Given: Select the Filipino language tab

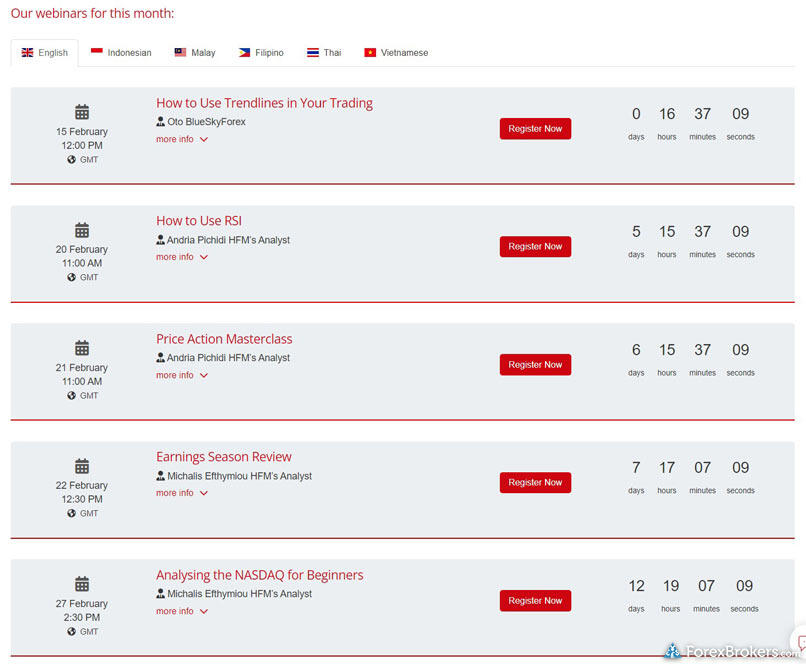Looking at the screenshot, I should (x=261, y=53).
